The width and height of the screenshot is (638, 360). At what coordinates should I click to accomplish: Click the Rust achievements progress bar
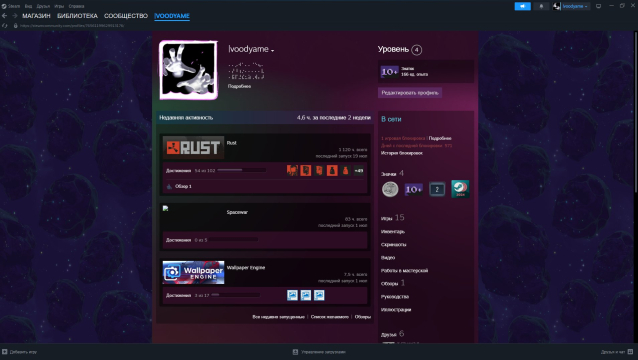(242, 170)
